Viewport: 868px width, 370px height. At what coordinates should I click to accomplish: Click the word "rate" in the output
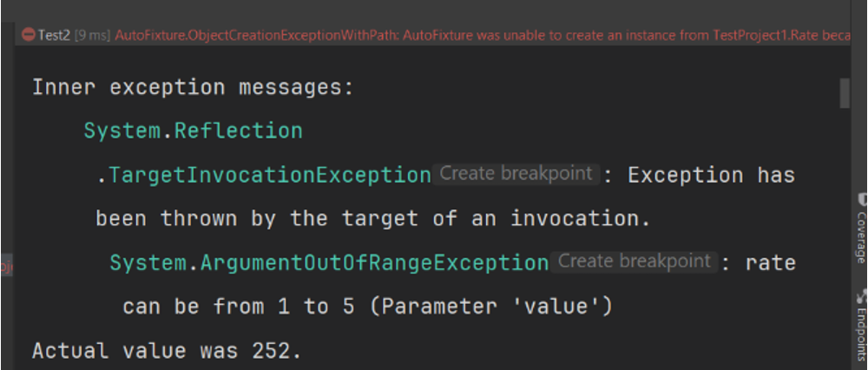point(770,261)
